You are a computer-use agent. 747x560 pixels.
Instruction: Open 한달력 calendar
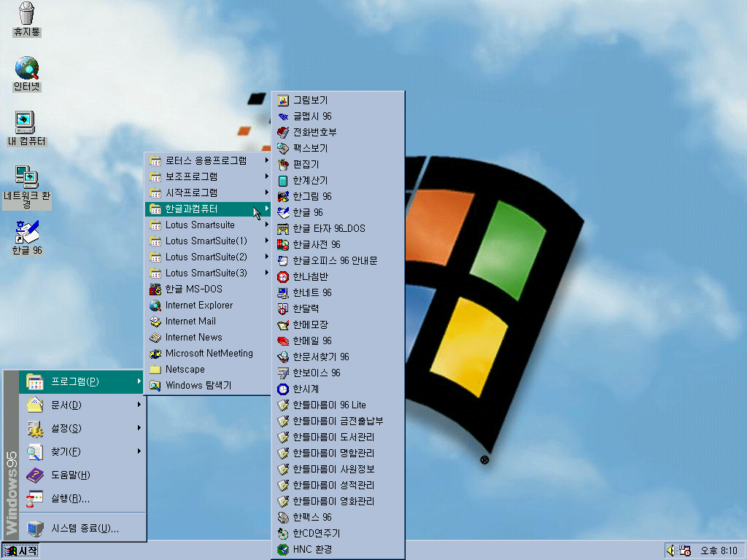338,308
